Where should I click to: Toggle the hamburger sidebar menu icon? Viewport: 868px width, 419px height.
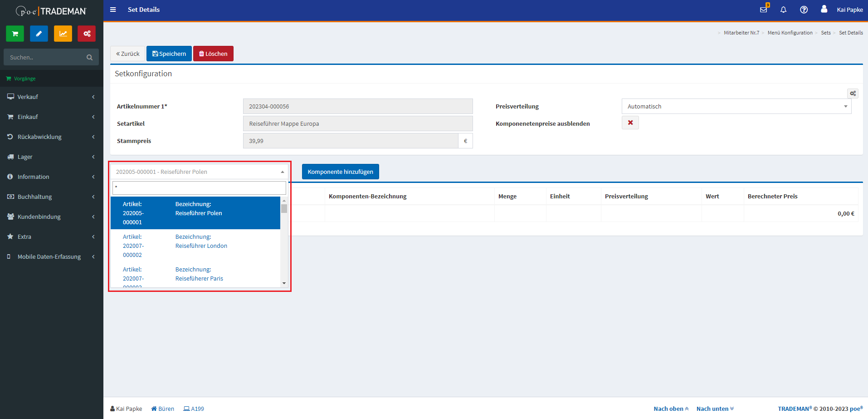click(x=113, y=10)
